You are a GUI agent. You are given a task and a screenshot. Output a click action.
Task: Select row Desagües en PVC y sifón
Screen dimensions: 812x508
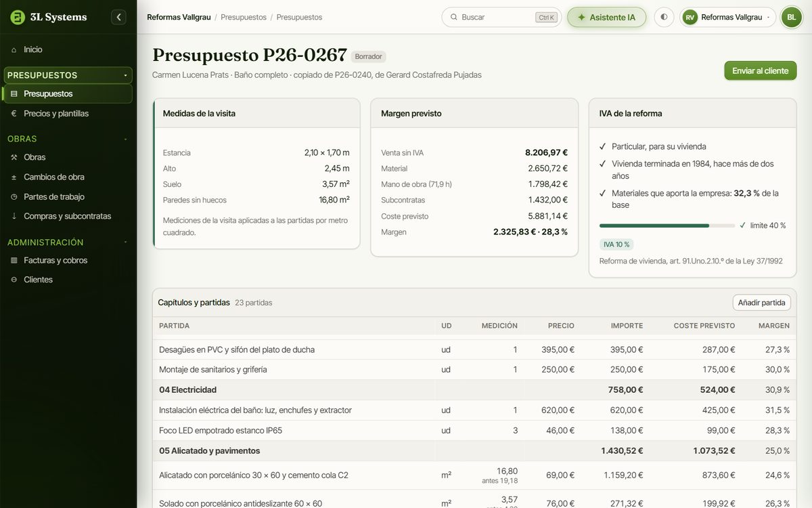(474, 350)
